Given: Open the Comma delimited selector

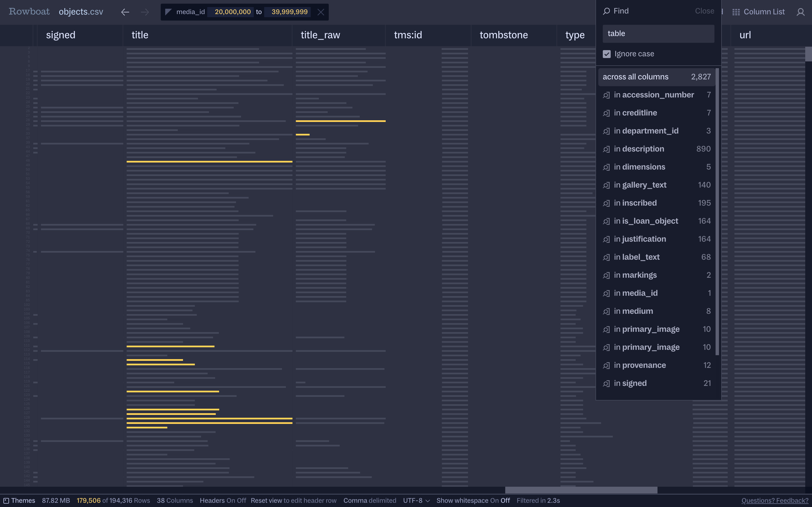Looking at the screenshot, I should point(369,500).
